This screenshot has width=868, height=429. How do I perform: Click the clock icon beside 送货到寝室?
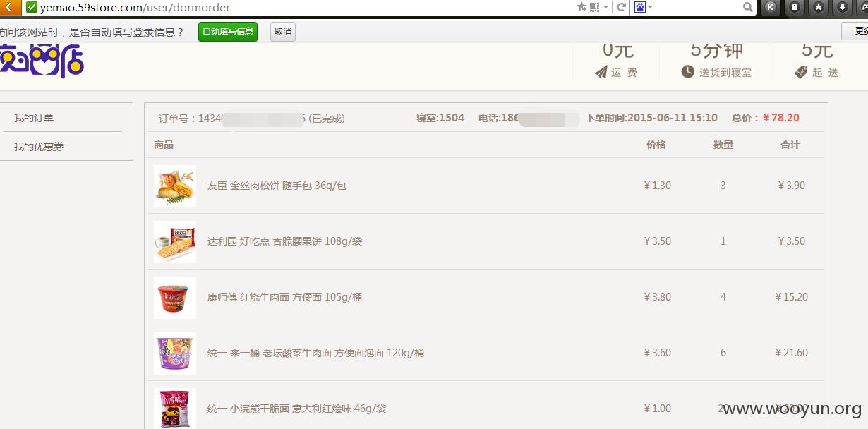pyautogui.click(x=688, y=71)
